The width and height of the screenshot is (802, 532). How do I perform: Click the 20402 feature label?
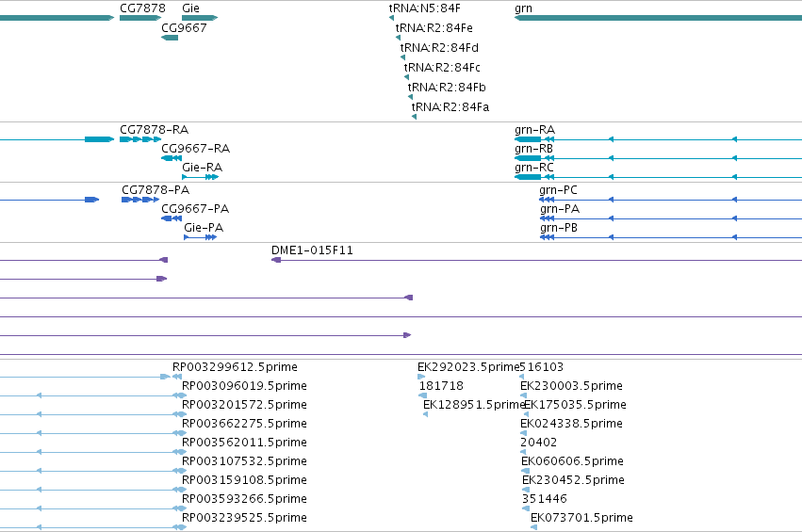[x=538, y=442]
